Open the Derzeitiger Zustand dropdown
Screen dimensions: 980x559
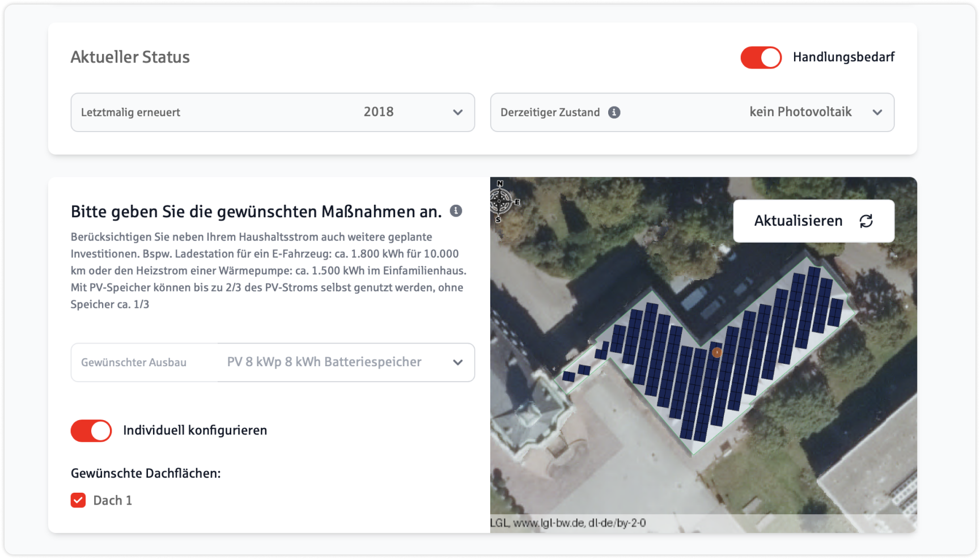click(x=737, y=112)
